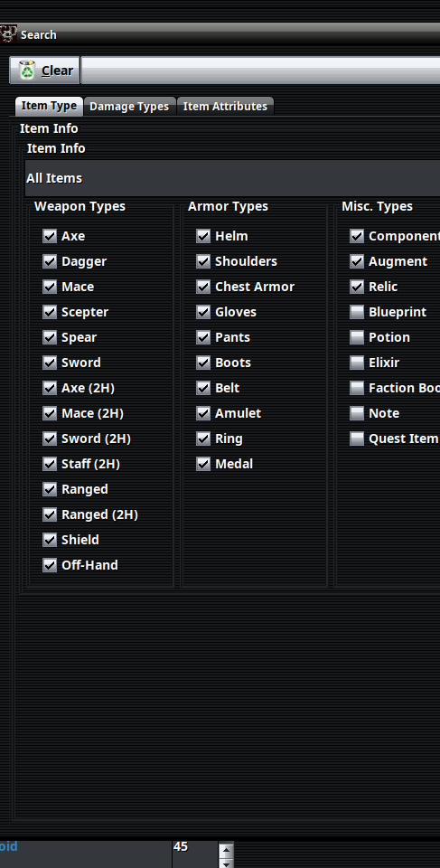Toggle the Helm armor checkbox
The height and width of the screenshot is (868, 440).
(203, 236)
